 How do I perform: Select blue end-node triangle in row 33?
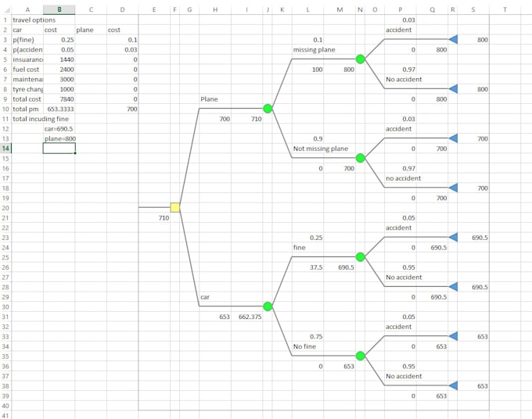click(x=453, y=336)
